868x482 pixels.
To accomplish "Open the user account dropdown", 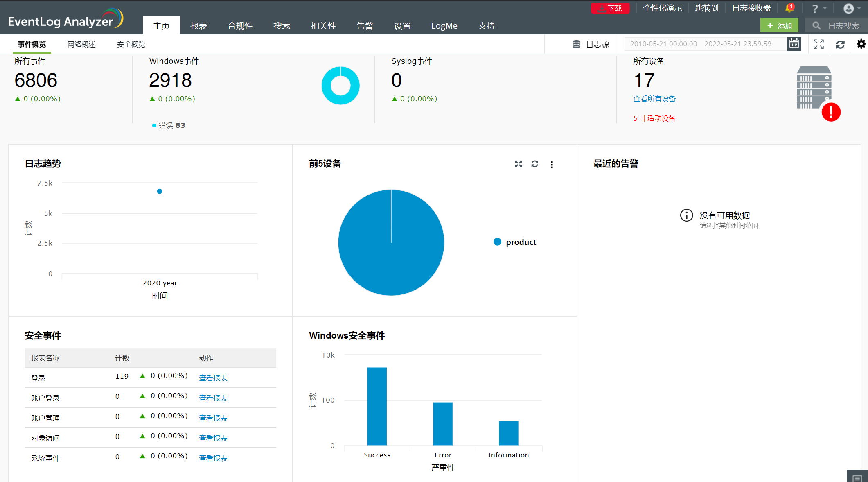I will pos(852,9).
